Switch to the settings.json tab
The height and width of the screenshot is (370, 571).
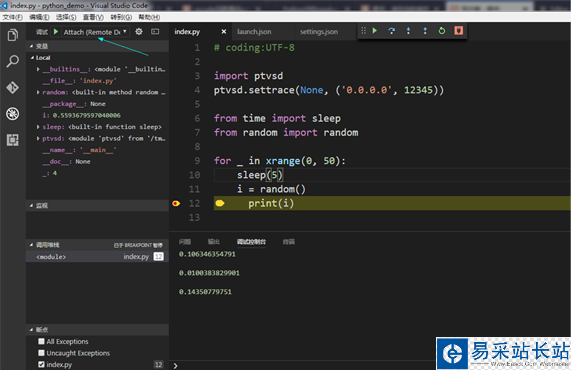point(319,32)
